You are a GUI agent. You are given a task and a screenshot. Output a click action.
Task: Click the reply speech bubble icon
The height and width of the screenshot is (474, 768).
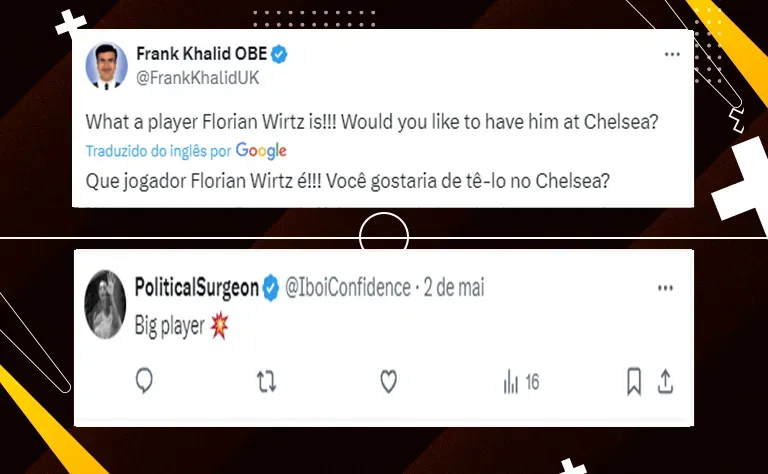click(x=143, y=381)
